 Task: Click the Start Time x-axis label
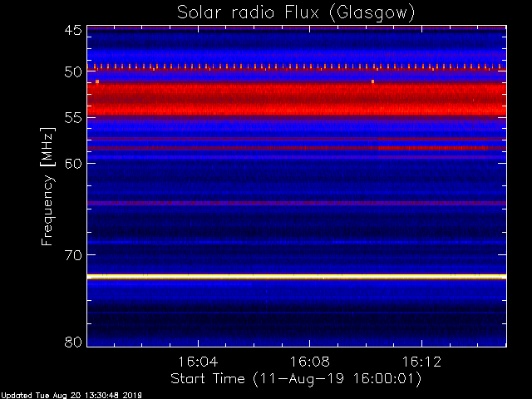click(296, 379)
